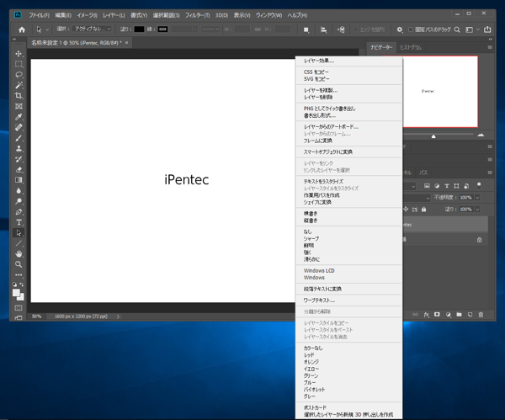Toggle the 固定パスのドラッグ checkbox

click(x=411, y=29)
